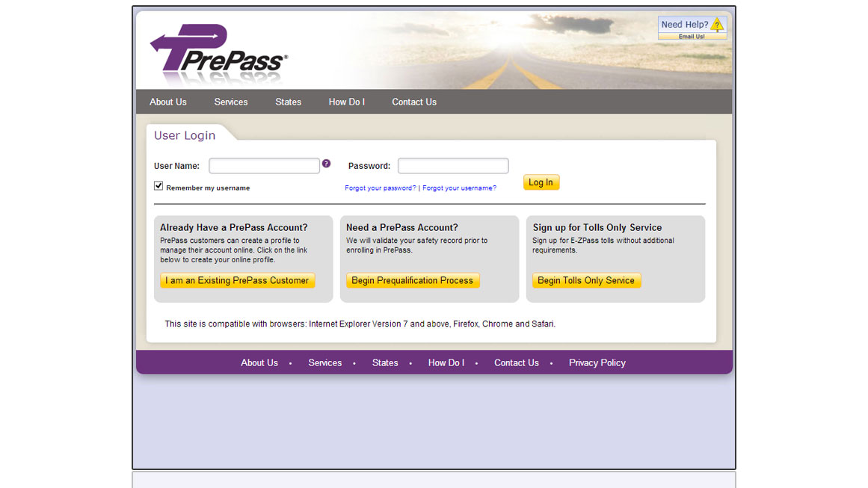Open Privacy Policy in footer
Viewport: 868px width, 488px height.
tap(597, 363)
